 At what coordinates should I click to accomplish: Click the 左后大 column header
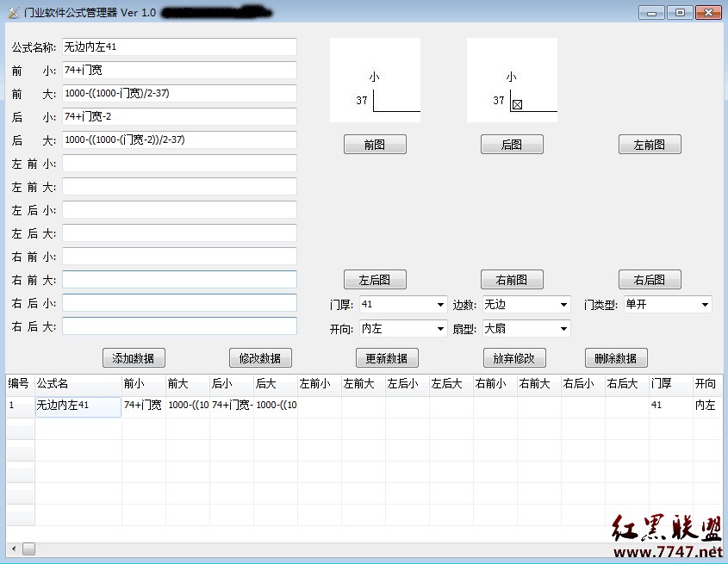click(451, 384)
